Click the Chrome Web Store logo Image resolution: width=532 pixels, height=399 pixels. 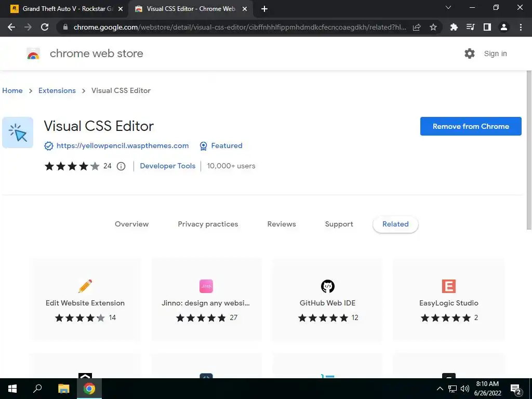click(x=33, y=54)
